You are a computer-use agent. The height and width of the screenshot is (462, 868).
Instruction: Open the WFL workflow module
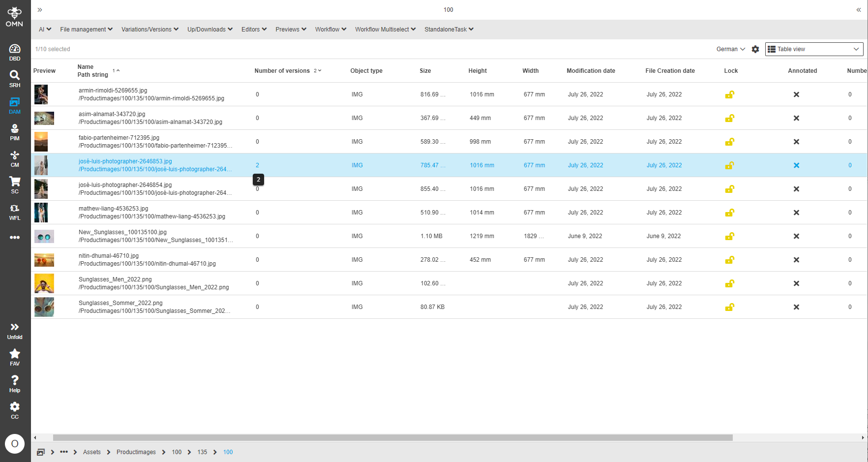pyautogui.click(x=15, y=212)
